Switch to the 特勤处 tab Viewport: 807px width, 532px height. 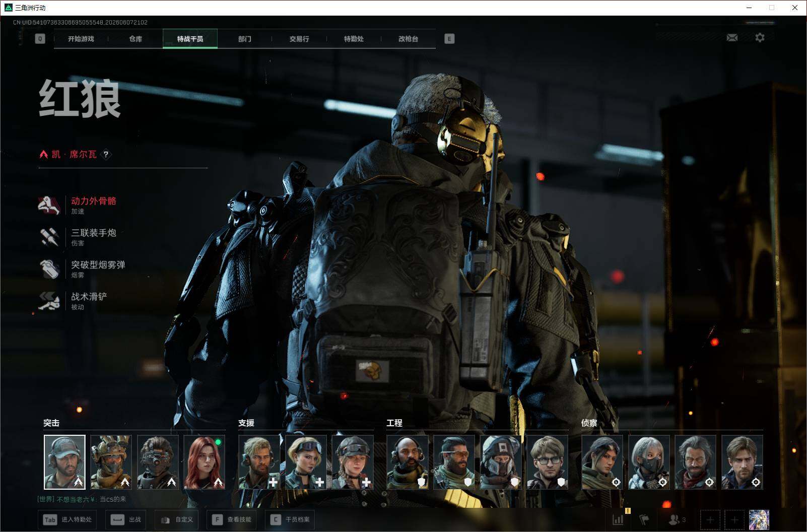click(x=354, y=39)
